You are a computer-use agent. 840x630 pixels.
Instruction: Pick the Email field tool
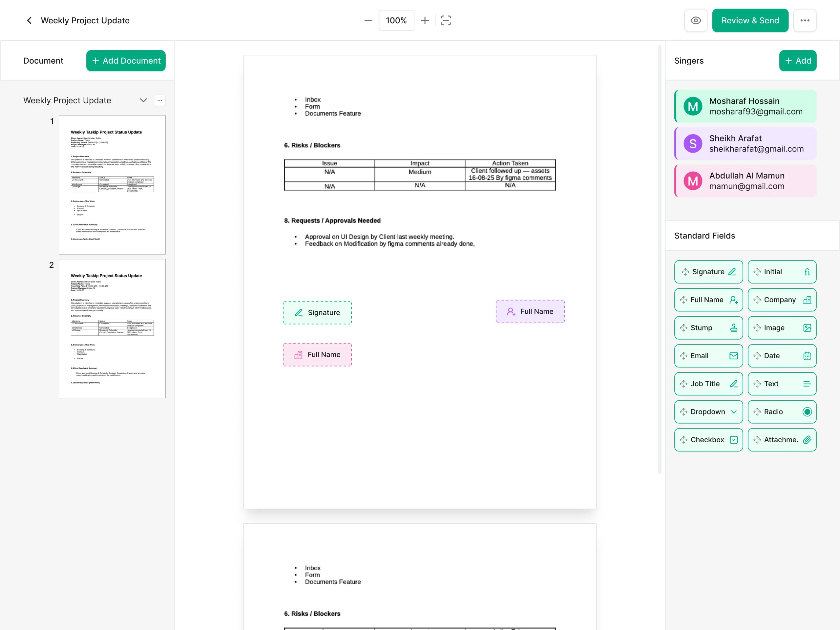pos(708,356)
